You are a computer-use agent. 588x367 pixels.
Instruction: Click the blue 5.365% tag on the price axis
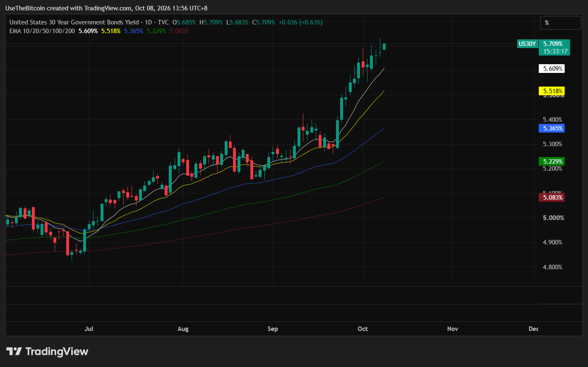coord(552,128)
